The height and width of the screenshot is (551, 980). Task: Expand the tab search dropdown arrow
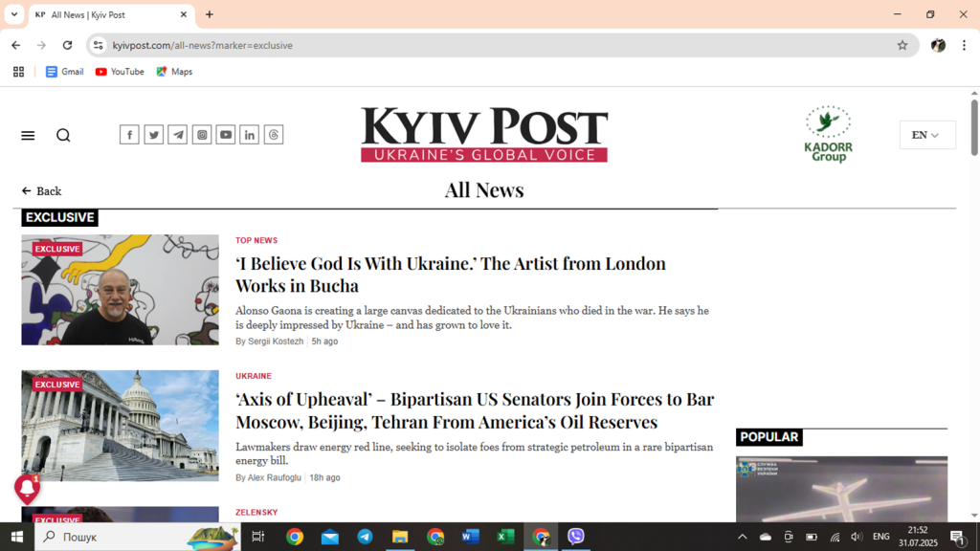click(x=13, y=14)
